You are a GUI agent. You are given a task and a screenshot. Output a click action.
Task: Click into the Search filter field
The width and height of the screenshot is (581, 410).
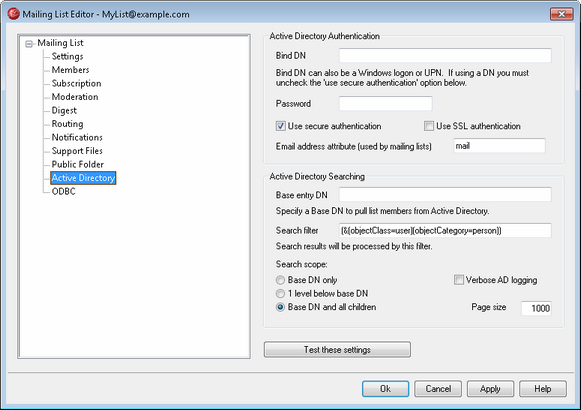[x=445, y=230]
